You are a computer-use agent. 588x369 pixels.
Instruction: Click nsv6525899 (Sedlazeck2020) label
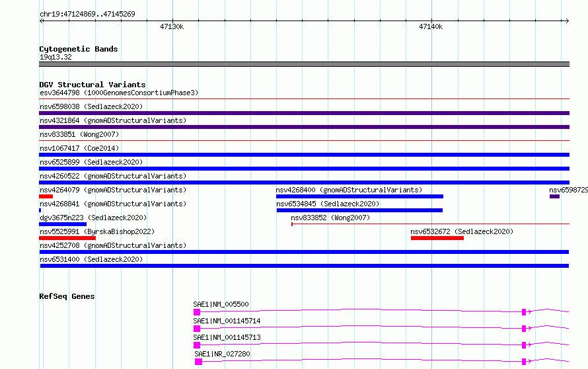coord(91,162)
